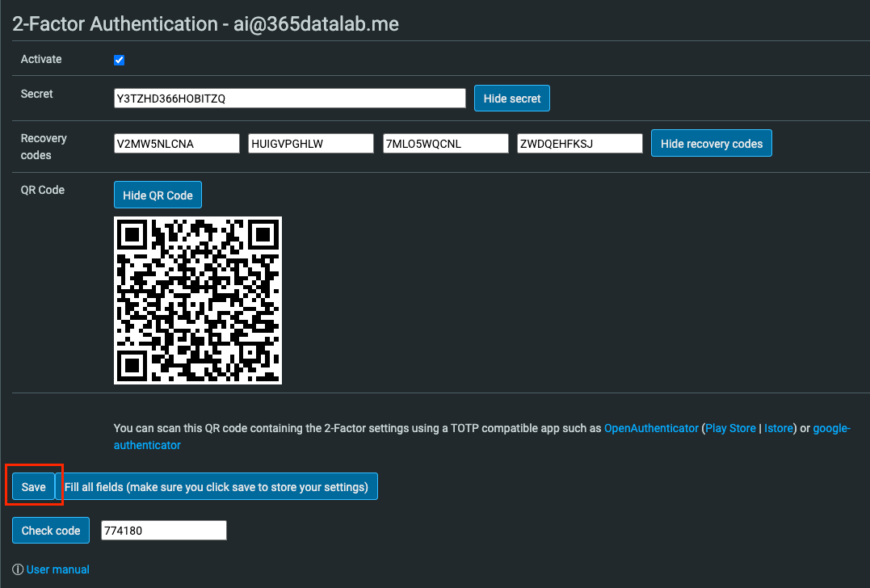Open the google-authenticator link
Viewport: 870px width, 588px height.
[x=831, y=428]
